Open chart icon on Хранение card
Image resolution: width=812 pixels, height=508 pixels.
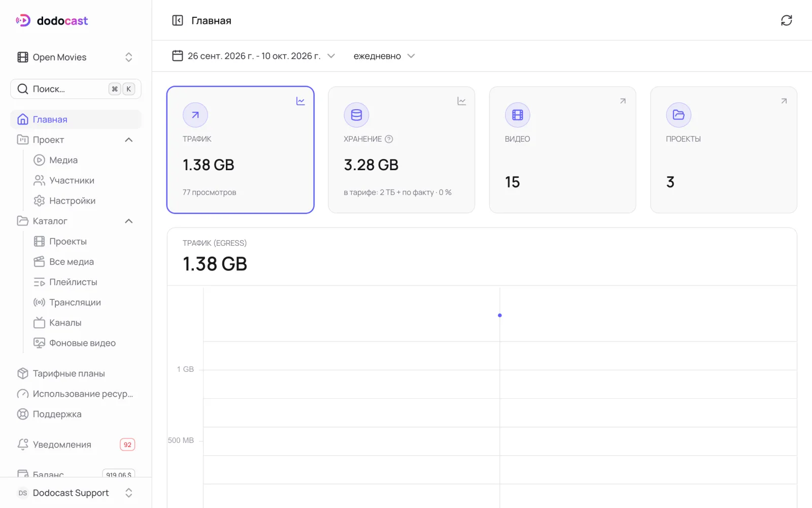click(461, 101)
